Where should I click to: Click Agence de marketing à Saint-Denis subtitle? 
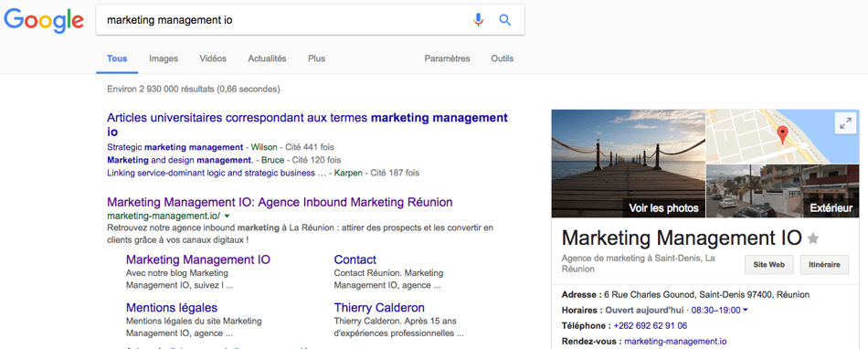tap(638, 263)
